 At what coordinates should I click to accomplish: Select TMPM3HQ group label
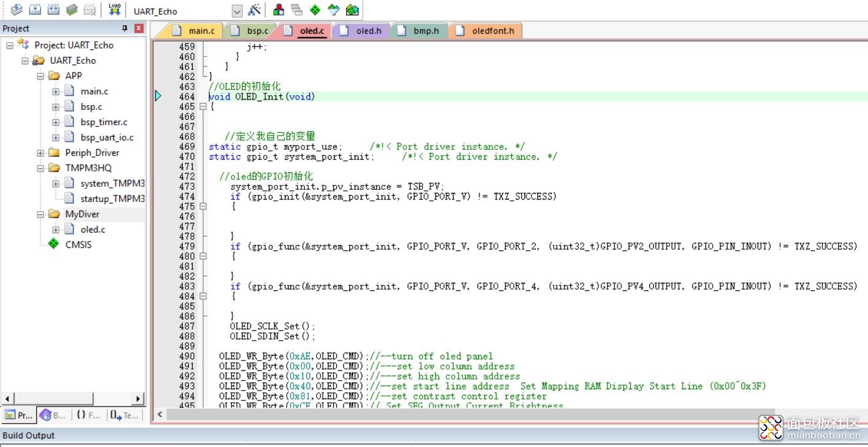[x=88, y=168]
